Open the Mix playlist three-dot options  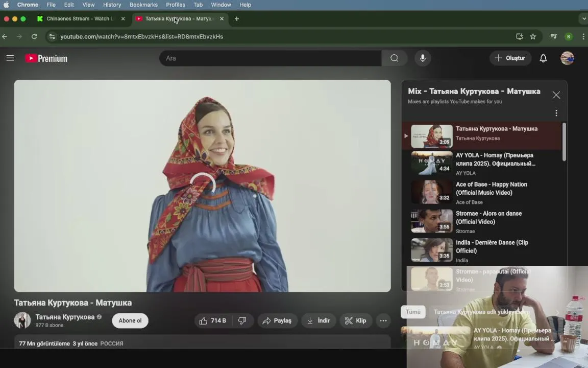tap(556, 113)
